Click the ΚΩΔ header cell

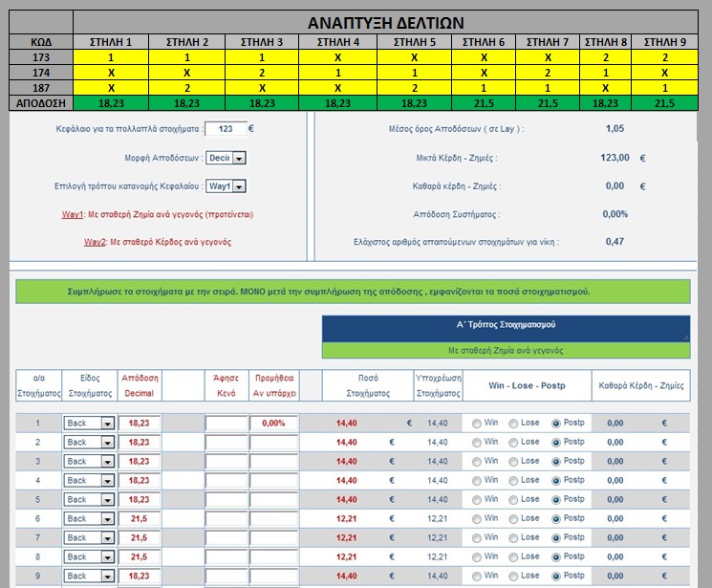click(41, 42)
